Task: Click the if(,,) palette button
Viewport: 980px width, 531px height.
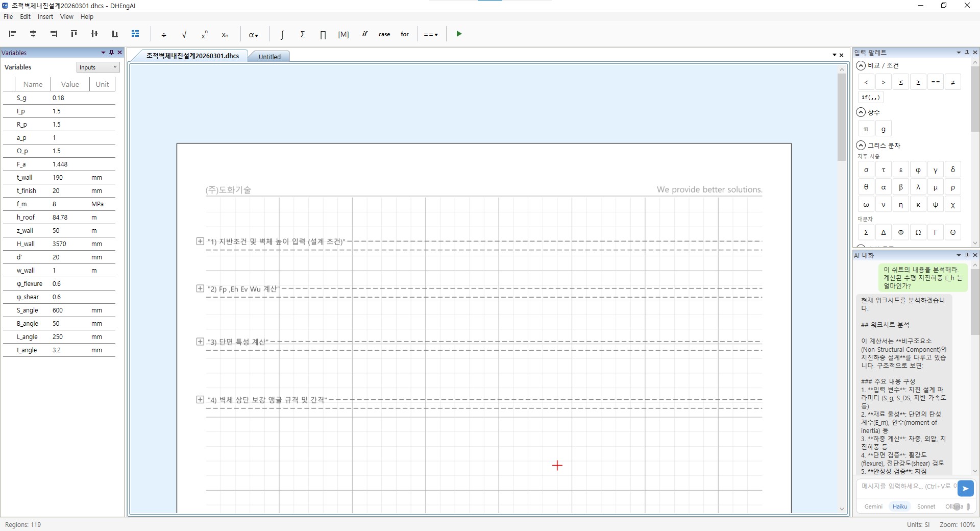Action: coord(870,98)
